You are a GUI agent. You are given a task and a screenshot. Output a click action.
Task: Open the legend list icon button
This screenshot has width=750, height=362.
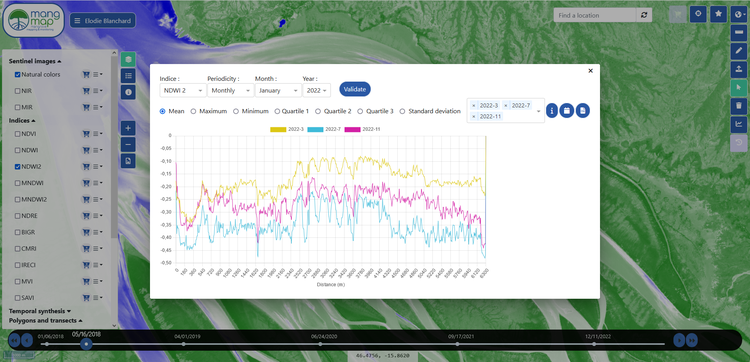tap(128, 76)
